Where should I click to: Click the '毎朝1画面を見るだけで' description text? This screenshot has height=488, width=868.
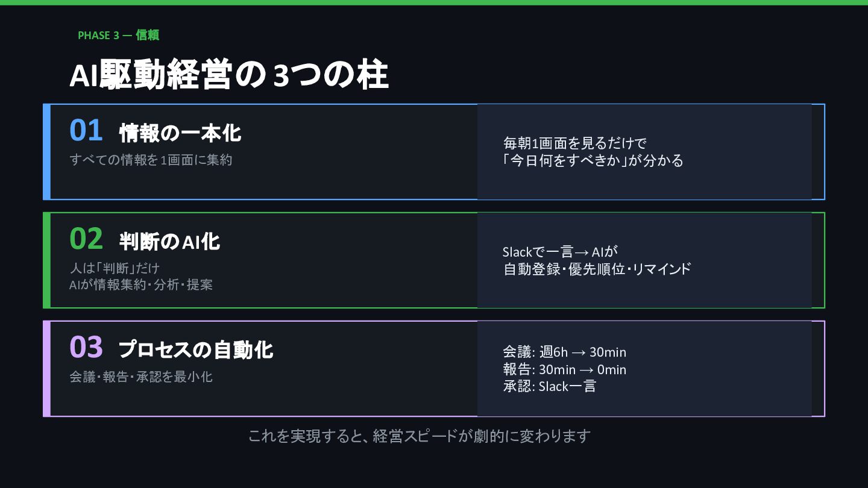click(574, 143)
